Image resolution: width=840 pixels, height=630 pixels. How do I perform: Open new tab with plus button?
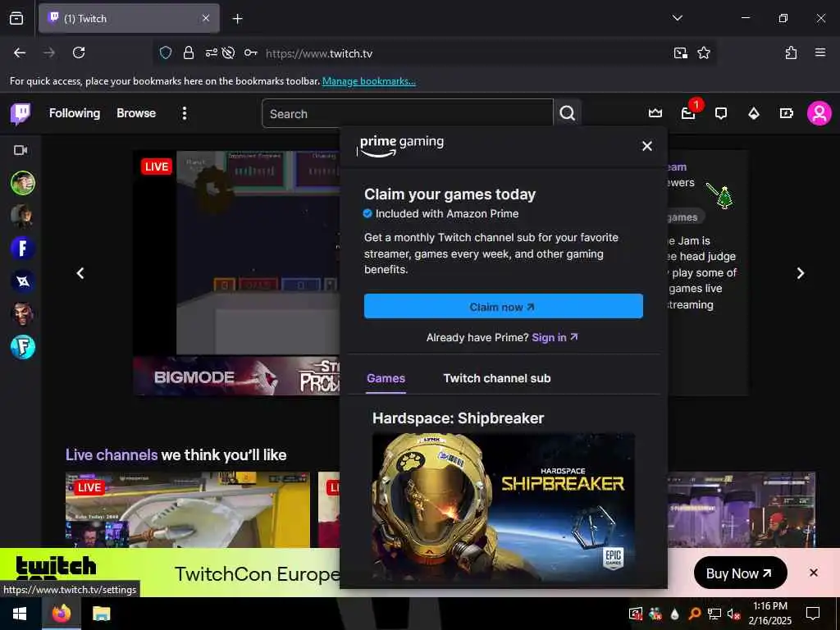point(237,19)
